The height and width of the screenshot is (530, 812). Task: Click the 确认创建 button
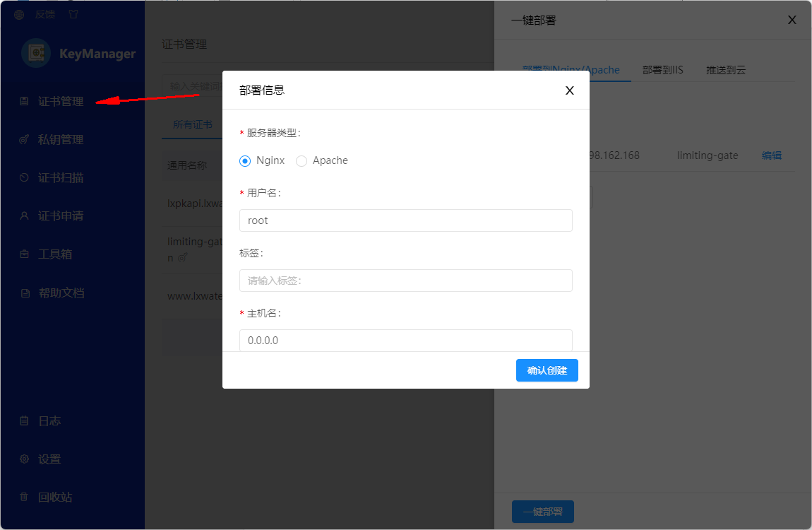click(547, 370)
